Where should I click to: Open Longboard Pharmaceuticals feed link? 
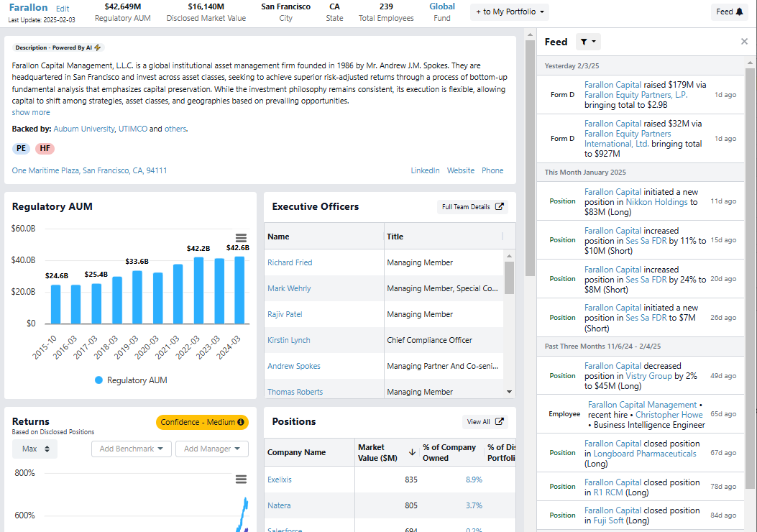(645, 454)
